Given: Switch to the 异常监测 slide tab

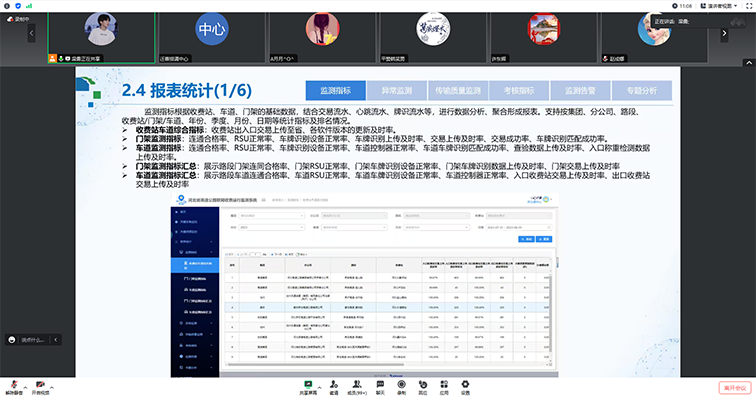Looking at the screenshot, I should point(397,90).
